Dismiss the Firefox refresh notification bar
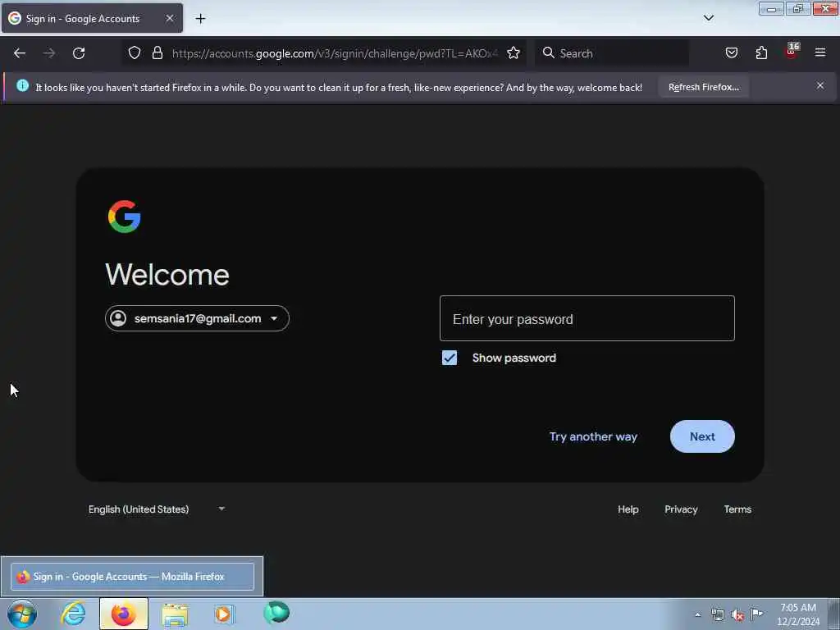 tap(820, 85)
